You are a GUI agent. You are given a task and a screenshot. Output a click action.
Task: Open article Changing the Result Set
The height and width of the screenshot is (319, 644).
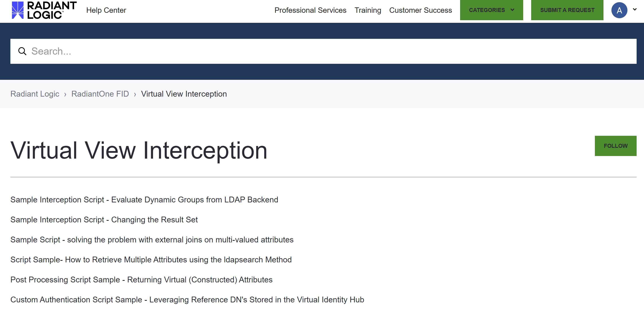pyautogui.click(x=104, y=220)
